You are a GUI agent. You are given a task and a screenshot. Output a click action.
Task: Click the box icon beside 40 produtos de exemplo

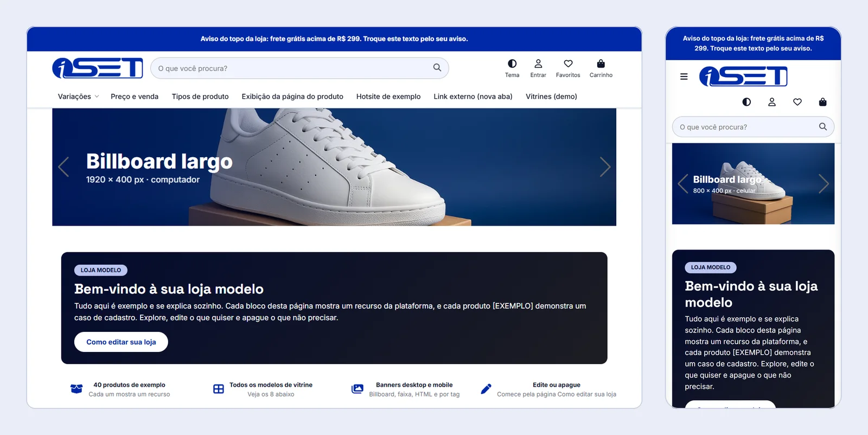click(76, 389)
